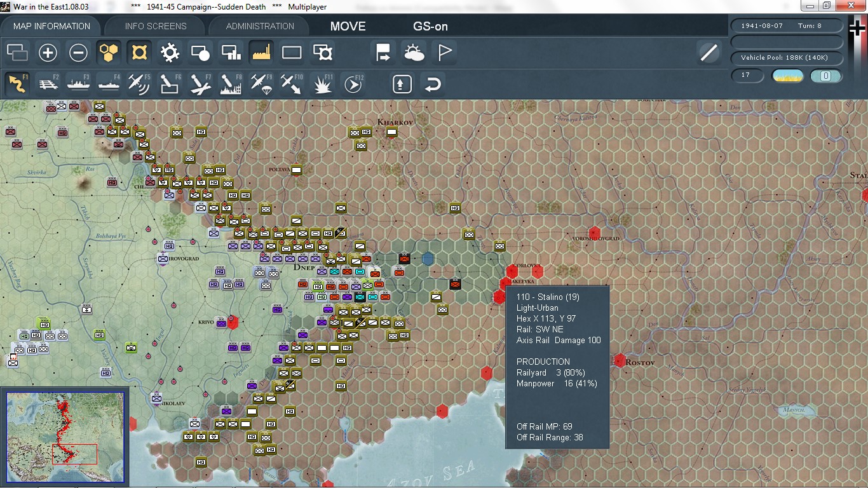This screenshot has width=868, height=488.
Task: Click the empty rectangle map icon
Action: tap(292, 52)
